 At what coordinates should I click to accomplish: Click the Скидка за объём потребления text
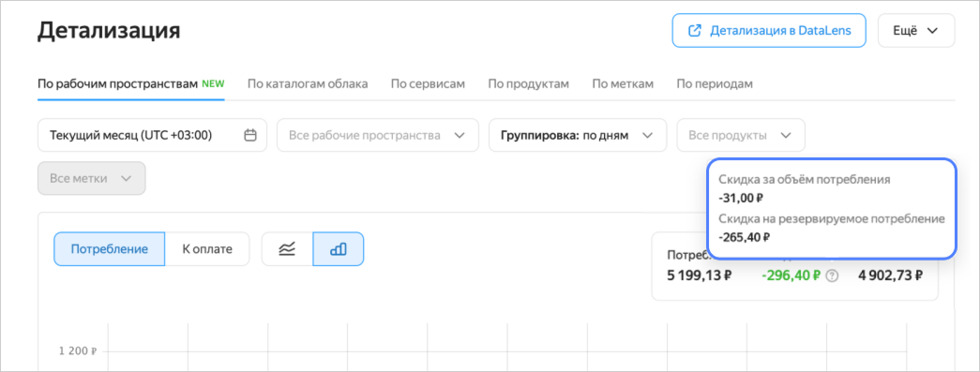tap(805, 180)
